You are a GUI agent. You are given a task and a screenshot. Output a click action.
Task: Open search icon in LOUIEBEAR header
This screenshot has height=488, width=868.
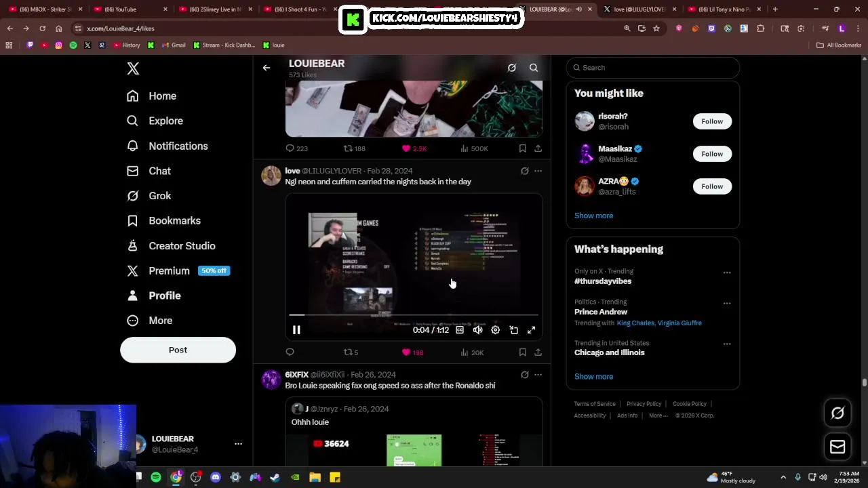tap(534, 68)
